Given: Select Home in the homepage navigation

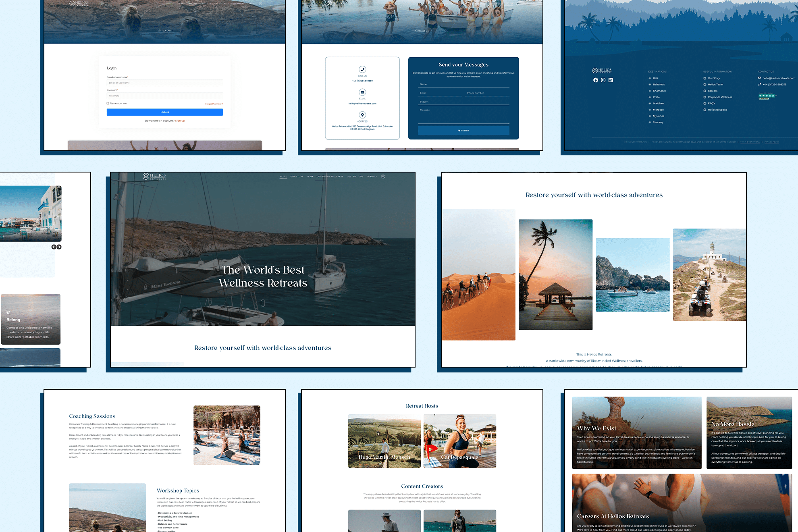Looking at the screenshot, I should click(284, 177).
